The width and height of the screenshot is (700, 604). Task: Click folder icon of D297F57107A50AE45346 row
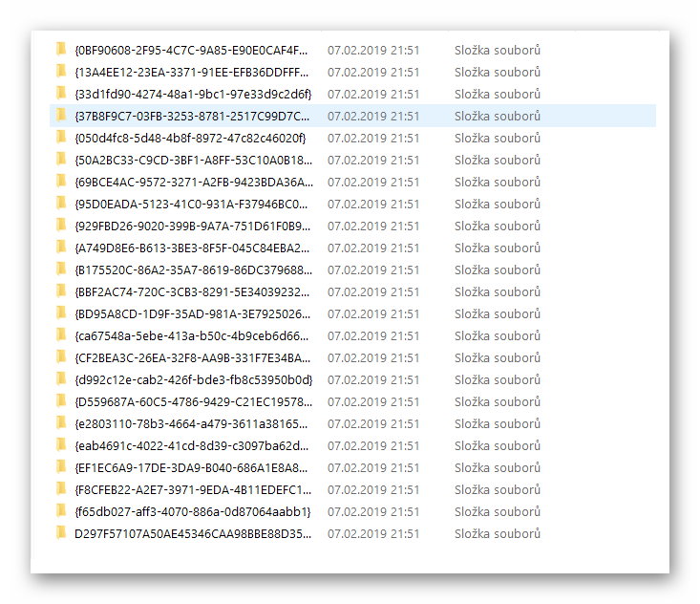(x=61, y=532)
